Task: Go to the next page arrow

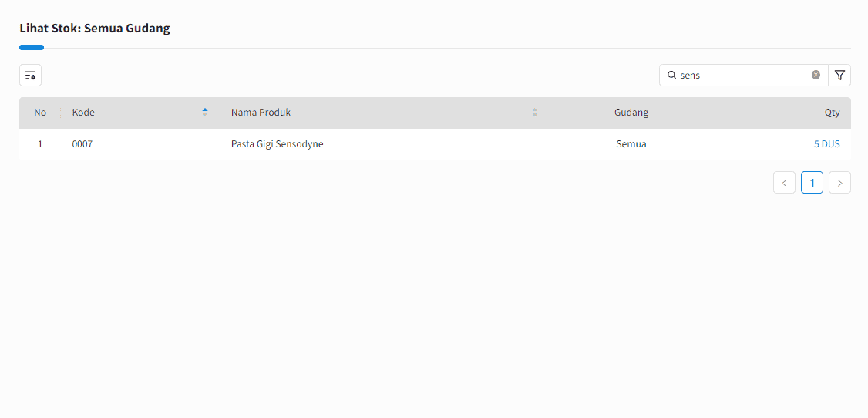Action: pos(839,183)
